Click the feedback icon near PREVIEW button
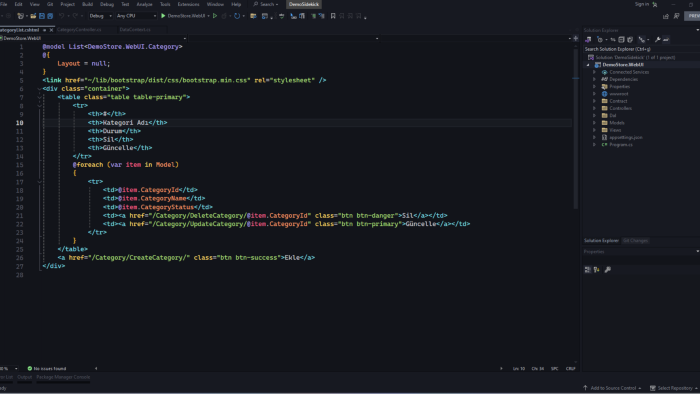 pos(676,16)
